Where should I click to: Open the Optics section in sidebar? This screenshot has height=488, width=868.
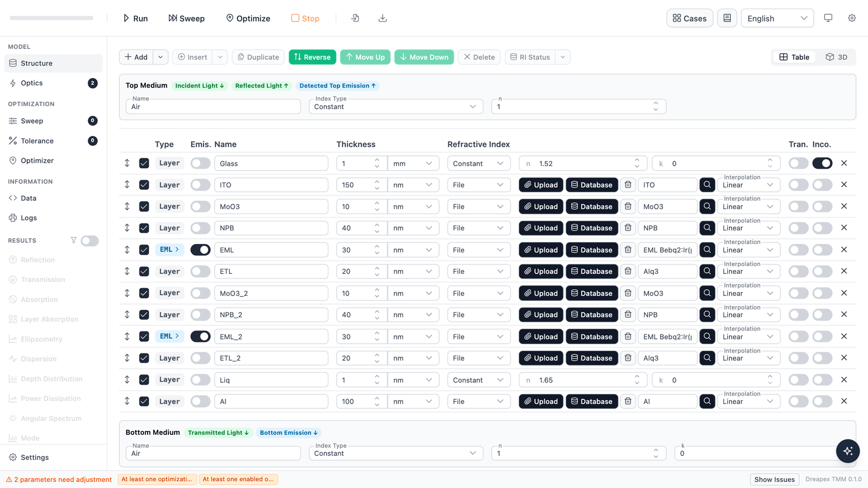coord(53,83)
